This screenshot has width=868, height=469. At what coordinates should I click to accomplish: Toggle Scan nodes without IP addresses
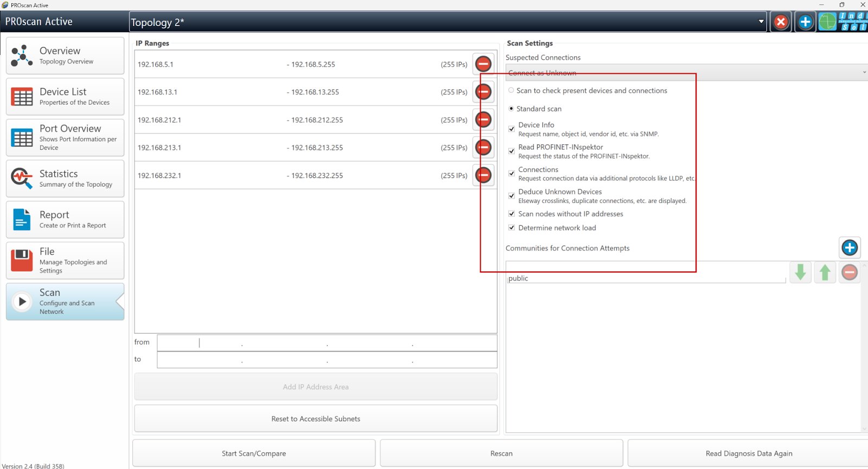point(512,214)
